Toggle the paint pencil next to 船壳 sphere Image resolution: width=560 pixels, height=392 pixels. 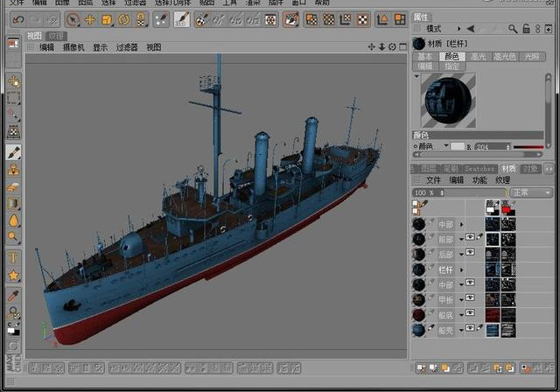click(431, 327)
